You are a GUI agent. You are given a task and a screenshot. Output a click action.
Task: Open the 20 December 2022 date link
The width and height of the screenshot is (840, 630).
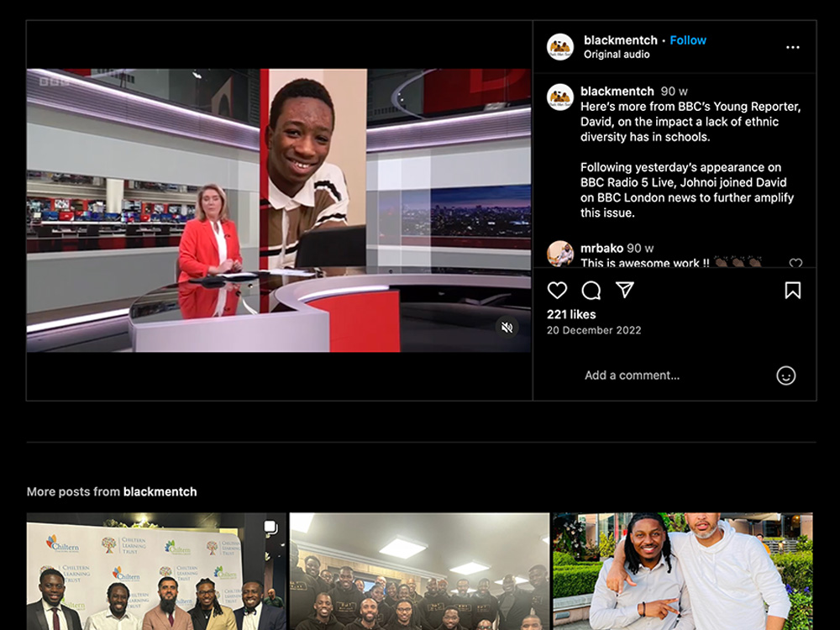(x=594, y=330)
